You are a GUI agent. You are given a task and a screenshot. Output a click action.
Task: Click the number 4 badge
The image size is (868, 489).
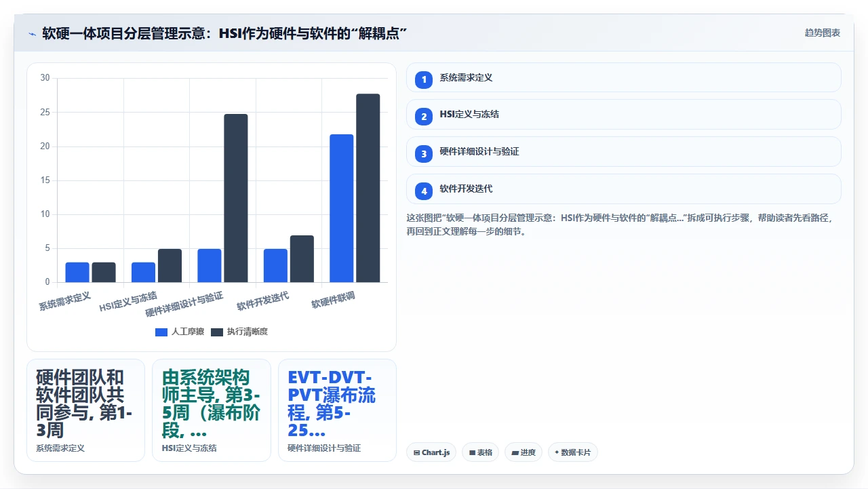(x=424, y=191)
